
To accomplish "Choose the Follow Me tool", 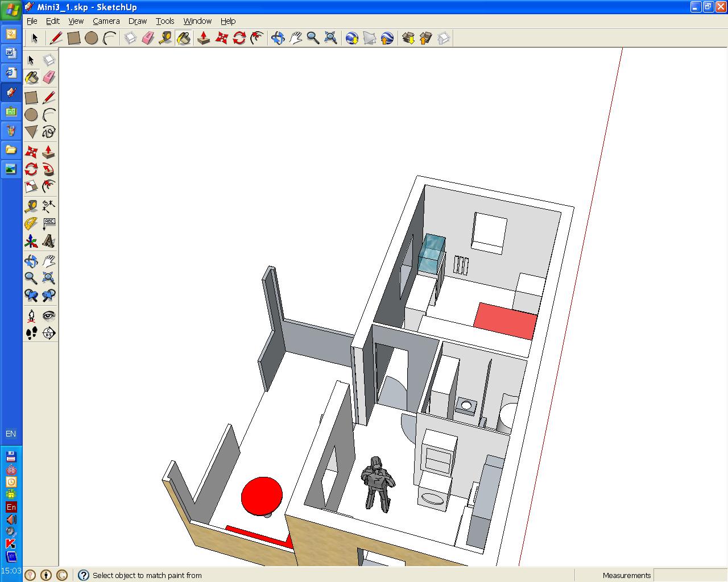I will coord(49,169).
